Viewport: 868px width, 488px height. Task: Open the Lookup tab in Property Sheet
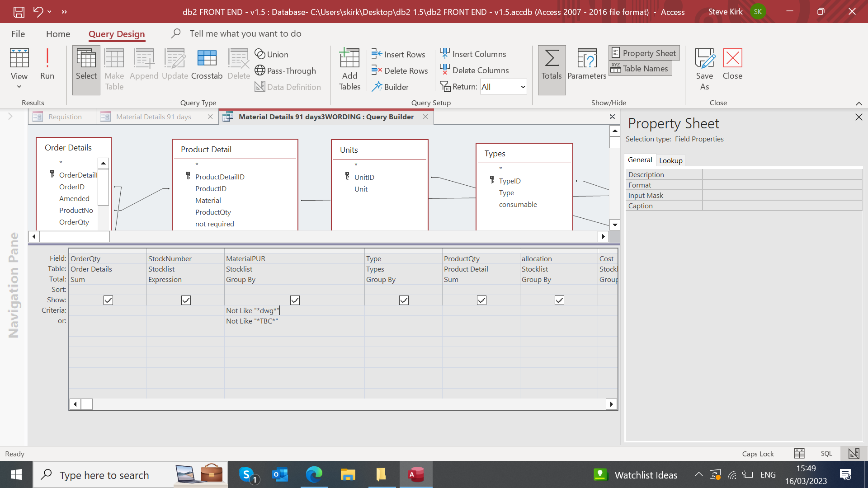coord(670,160)
